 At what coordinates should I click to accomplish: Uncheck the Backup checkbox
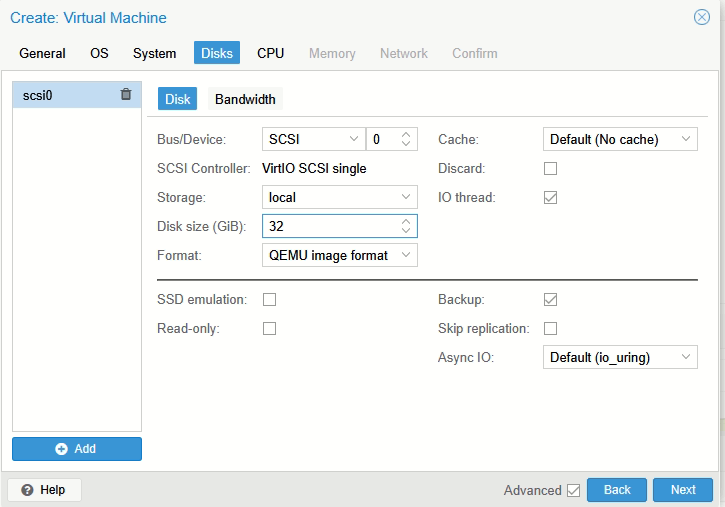pyautogui.click(x=550, y=299)
